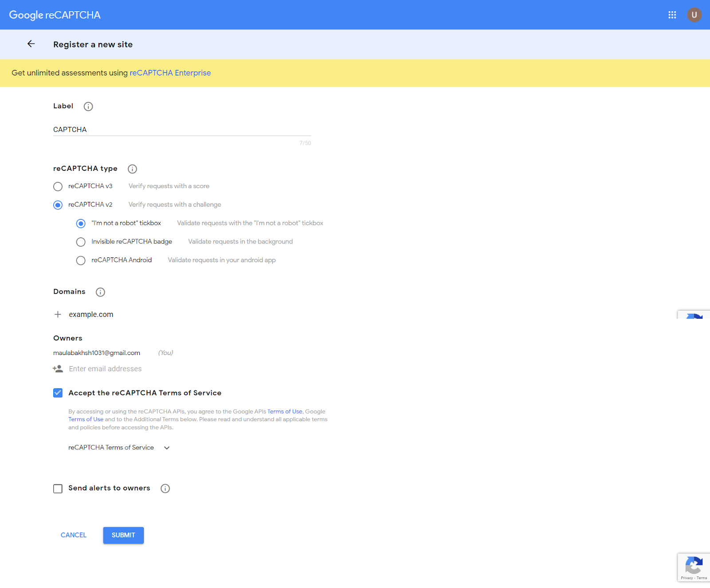Click "Verify requests with a challenge" text
This screenshot has height=588, width=710.
(175, 205)
